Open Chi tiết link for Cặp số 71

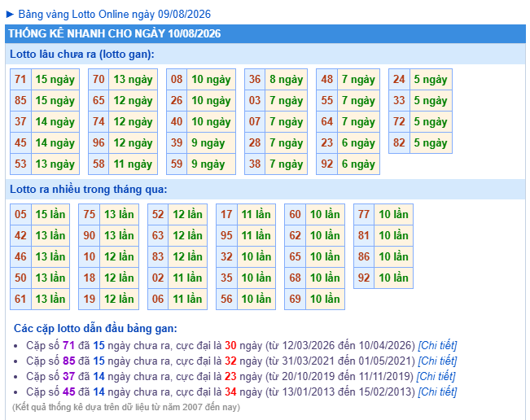click(x=437, y=345)
